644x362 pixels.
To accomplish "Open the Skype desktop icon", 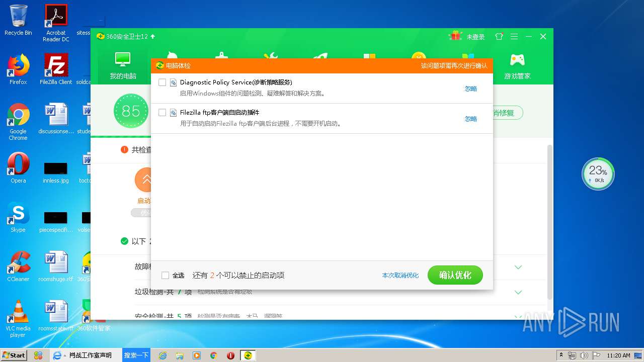I will pos(18,217).
